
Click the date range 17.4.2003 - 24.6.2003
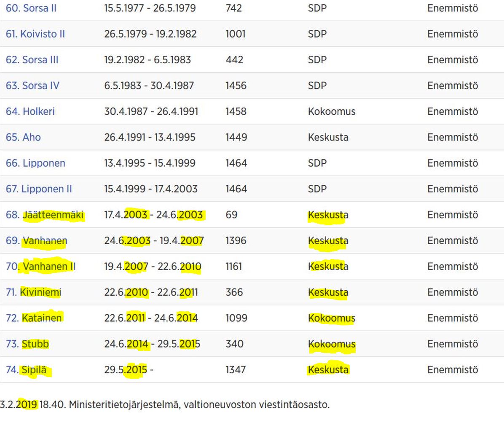click(x=153, y=215)
